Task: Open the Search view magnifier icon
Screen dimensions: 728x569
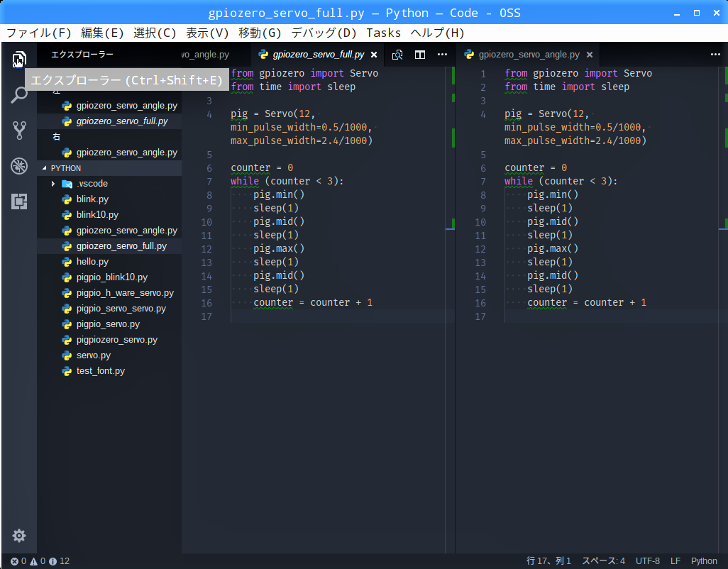Action: pyautogui.click(x=19, y=95)
